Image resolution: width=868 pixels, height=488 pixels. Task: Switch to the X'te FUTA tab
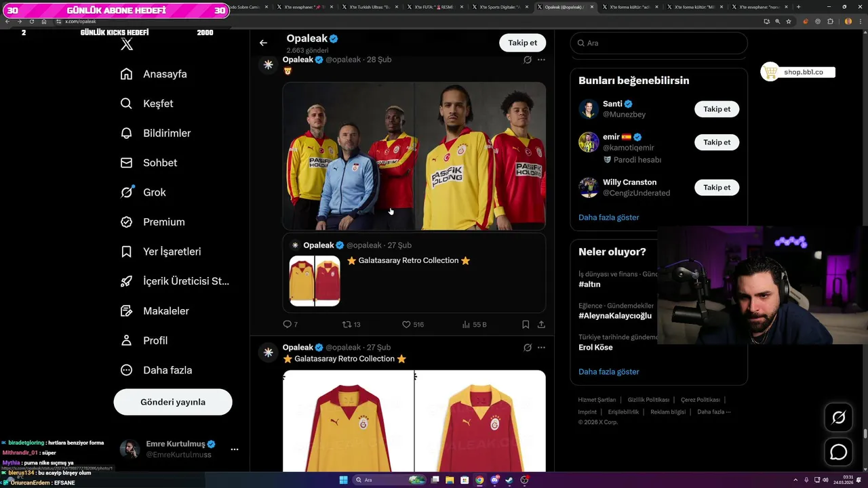click(434, 7)
